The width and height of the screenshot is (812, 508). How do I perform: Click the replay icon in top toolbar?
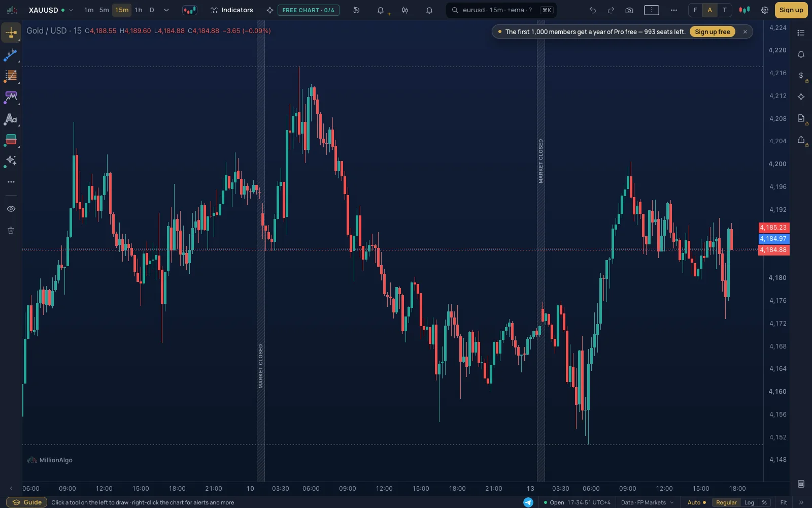[x=356, y=10]
